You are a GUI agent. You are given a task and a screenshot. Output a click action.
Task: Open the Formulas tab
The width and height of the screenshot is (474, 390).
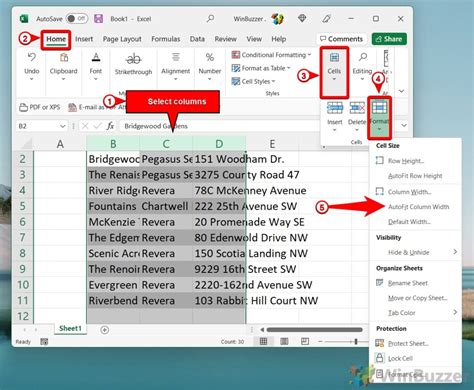166,39
